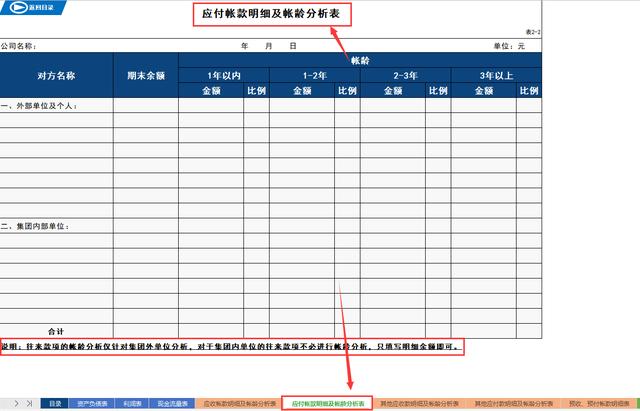Jump to last sheet with arrow-bar icon

(x=29, y=403)
